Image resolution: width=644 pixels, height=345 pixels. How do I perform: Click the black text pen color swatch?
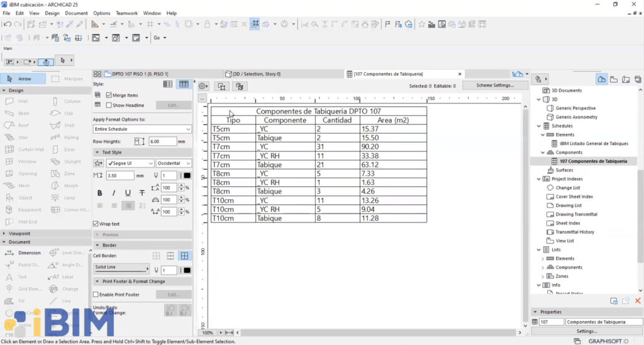point(187,175)
